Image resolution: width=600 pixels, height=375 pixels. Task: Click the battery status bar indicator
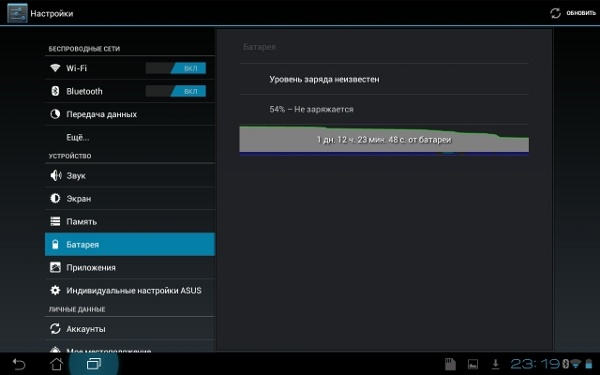pos(589,364)
